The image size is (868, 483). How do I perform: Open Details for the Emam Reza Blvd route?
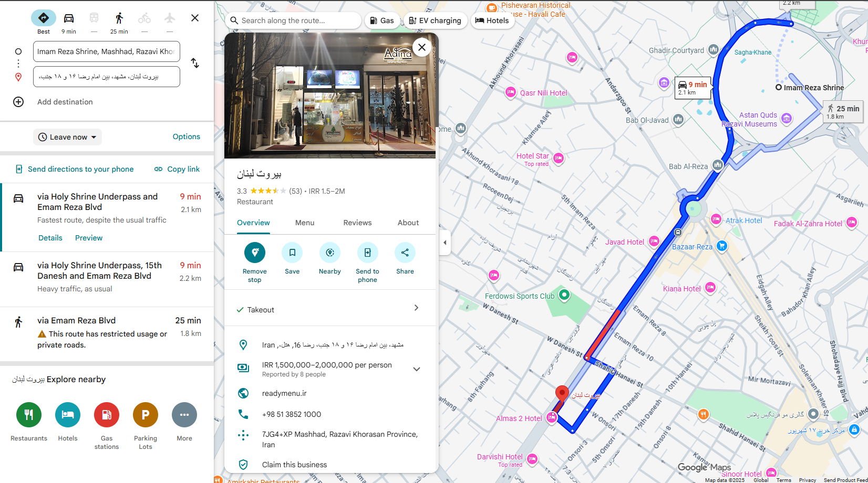[x=50, y=238]
